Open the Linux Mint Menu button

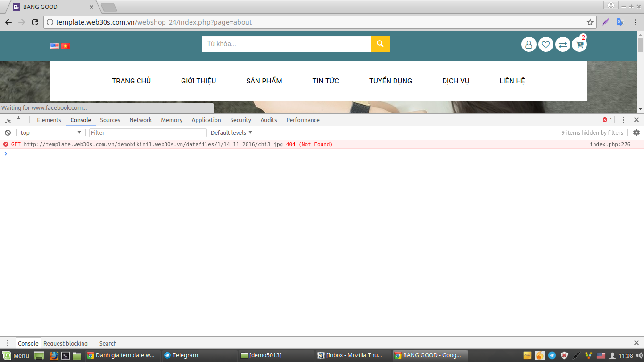pyautogui.click(x=16, y=355)
